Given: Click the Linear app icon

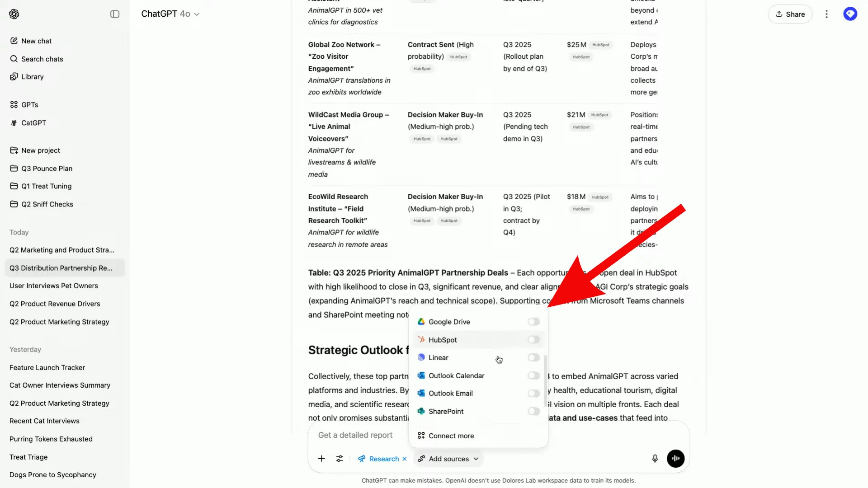Looking at the screenshot, I should pyautogui.click(x=421, y=357).
